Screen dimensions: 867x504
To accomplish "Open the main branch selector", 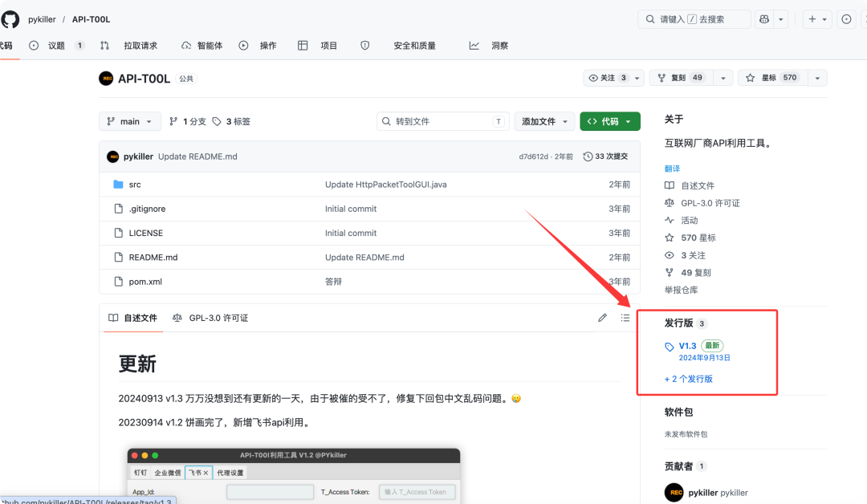I will click(x=130, y=121).
